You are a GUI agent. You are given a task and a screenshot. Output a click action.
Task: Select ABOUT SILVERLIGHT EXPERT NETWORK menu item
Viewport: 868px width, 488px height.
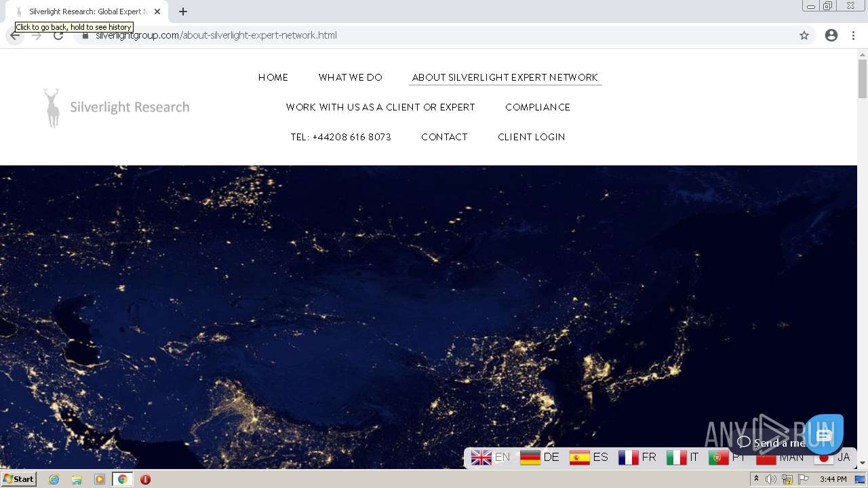pyautogui.click(x=505, y=77)
